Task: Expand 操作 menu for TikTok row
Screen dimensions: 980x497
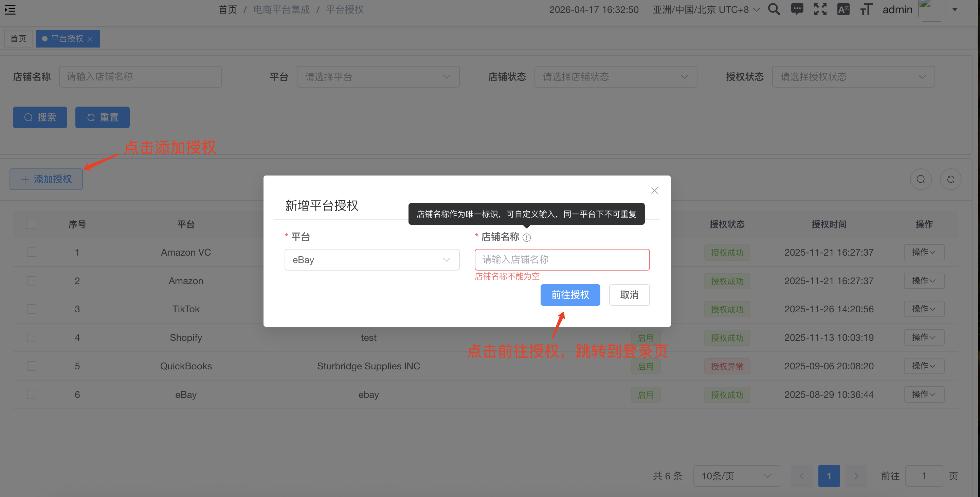Action: 924,309
